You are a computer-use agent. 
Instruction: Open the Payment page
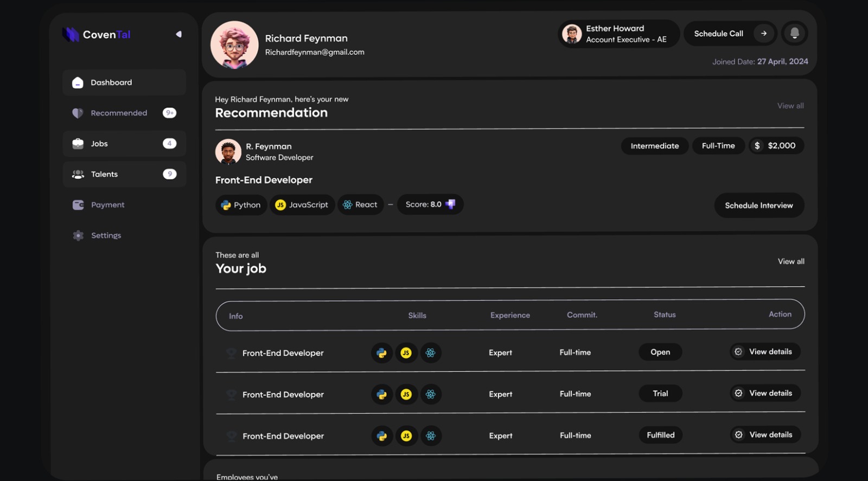(x=107, y=205)
